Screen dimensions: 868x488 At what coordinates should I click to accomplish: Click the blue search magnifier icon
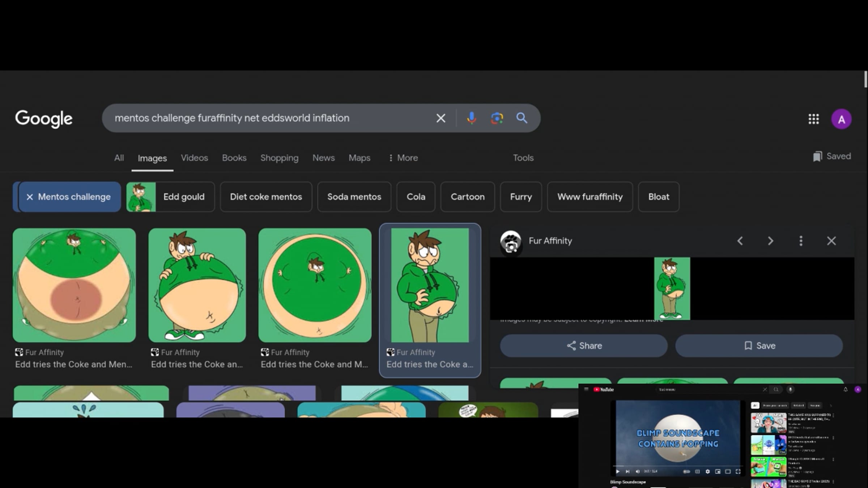522,118
